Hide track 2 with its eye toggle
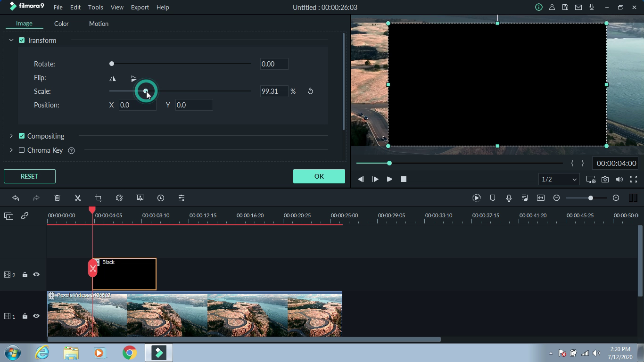644x362 pixels. pyautogui.click(x=36, y=274)
